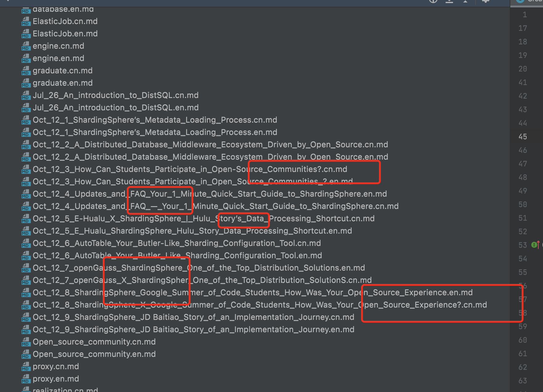
Task: Click the MD file icon beside graduate.cn.md
Action: coord(26,71)
